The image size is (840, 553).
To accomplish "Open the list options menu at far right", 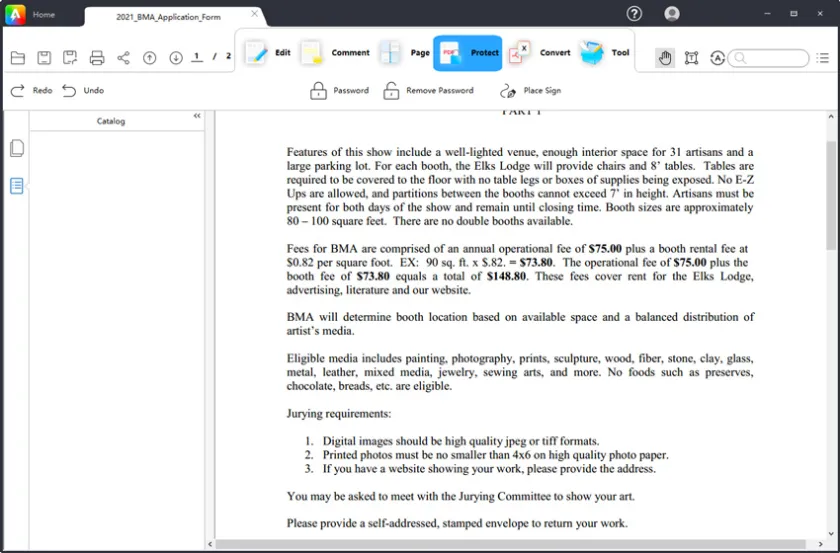I will coord(822,58).
